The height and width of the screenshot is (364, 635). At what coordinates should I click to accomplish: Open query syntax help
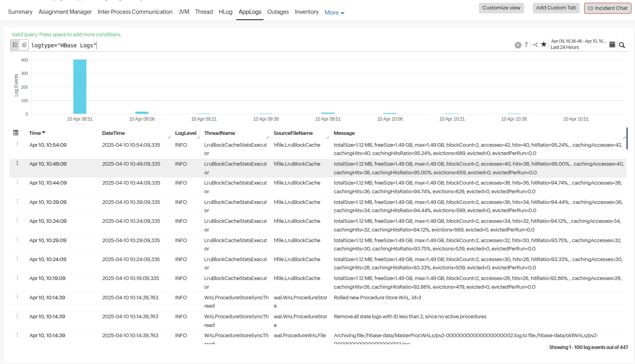pos(526,45)
